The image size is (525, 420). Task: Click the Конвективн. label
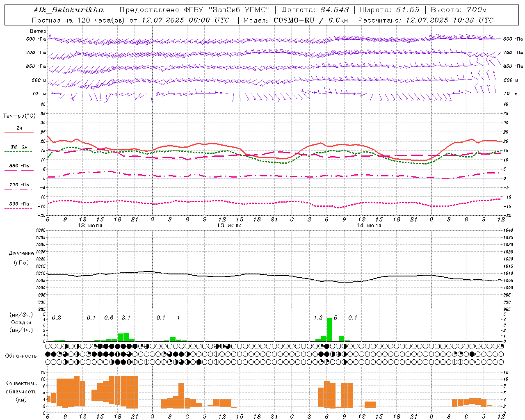click(x=21, y=383)
